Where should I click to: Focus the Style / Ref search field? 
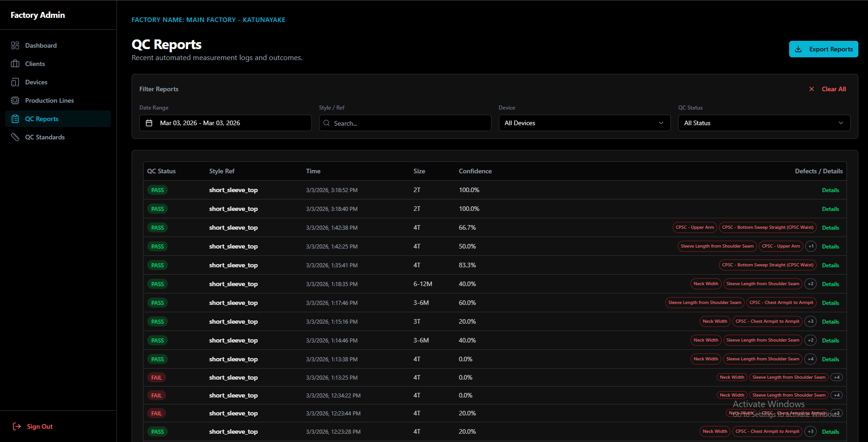[x=405, y=123]
